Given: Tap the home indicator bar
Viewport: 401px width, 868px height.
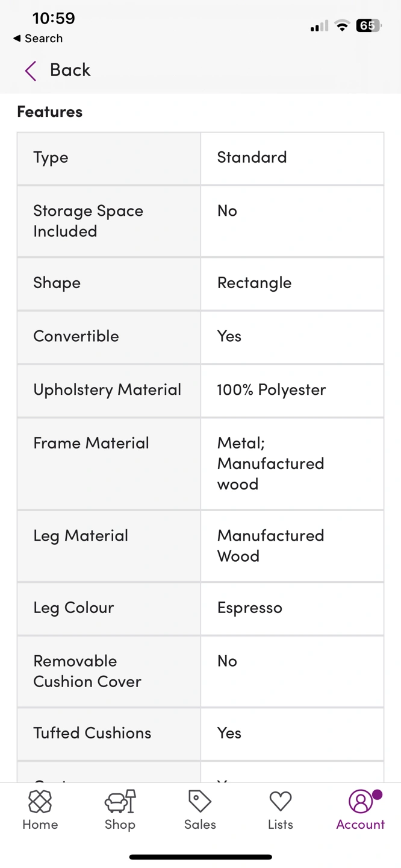Looking at the screenshot, I should point(200,857).
